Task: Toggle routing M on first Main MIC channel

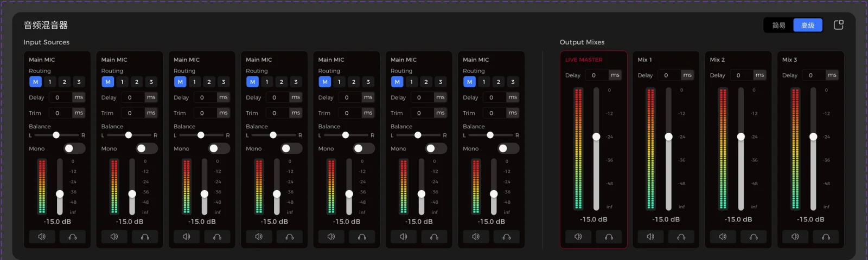Action: click(x=35, y=82)
